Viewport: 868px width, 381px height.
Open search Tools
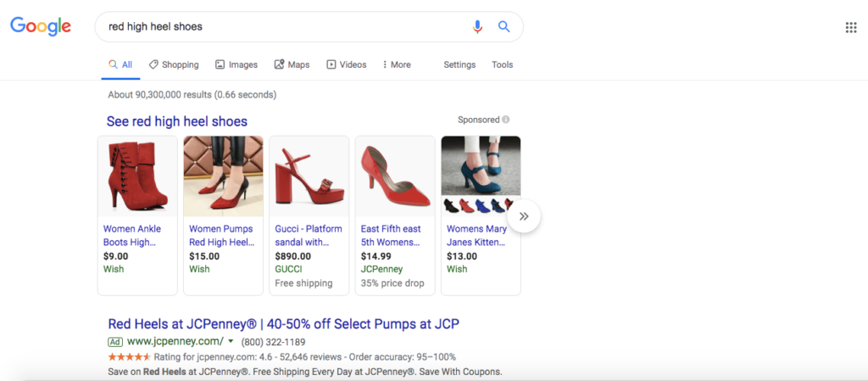tap(502, 64)
